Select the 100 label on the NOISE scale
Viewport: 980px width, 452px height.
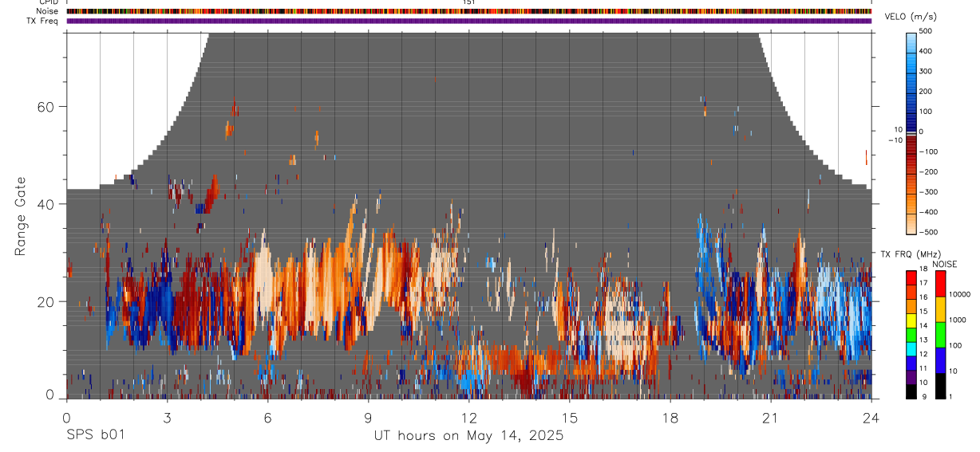coord(956,345)
